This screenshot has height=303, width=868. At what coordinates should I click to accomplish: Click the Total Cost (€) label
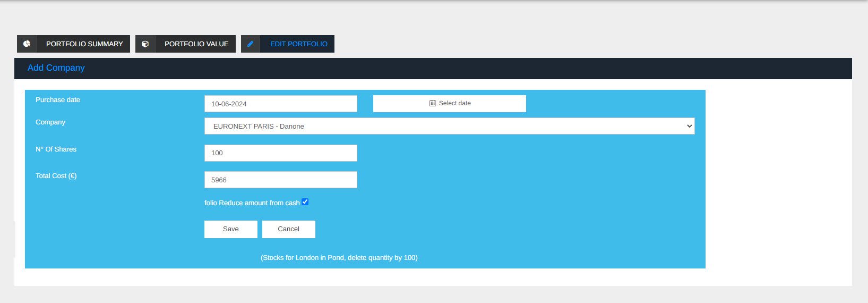[56, 176]
